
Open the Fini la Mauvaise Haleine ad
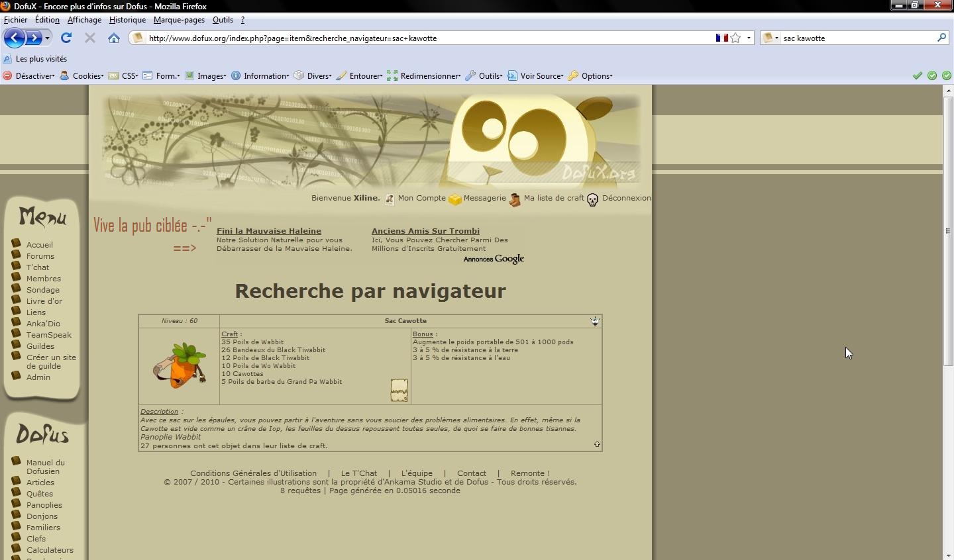(269, 231)
